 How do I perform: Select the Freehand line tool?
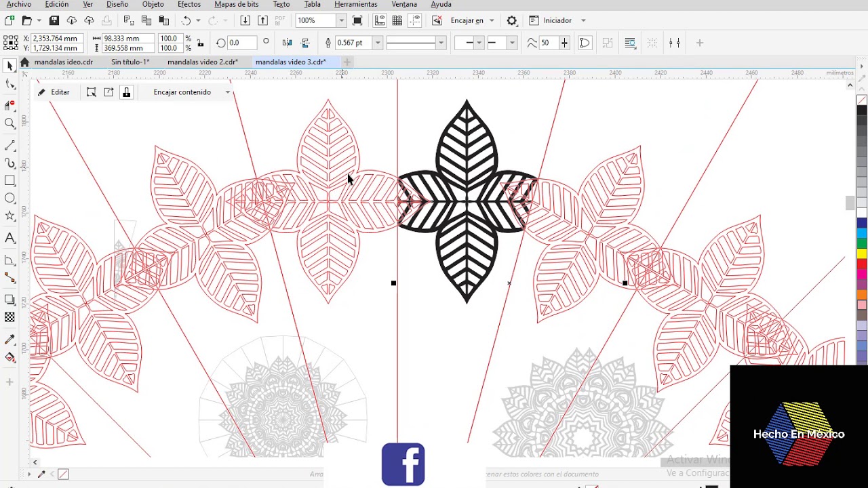(x=9, y=146)
